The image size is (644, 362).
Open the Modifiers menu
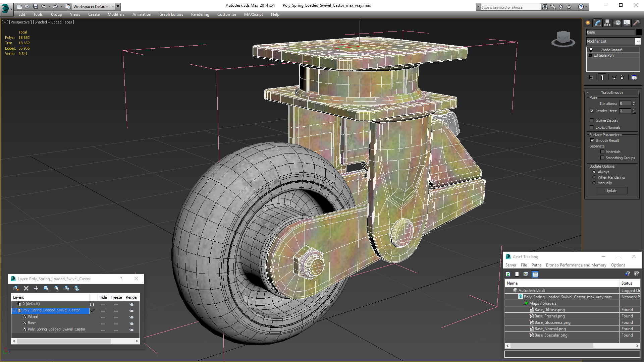tap(116, 14)
